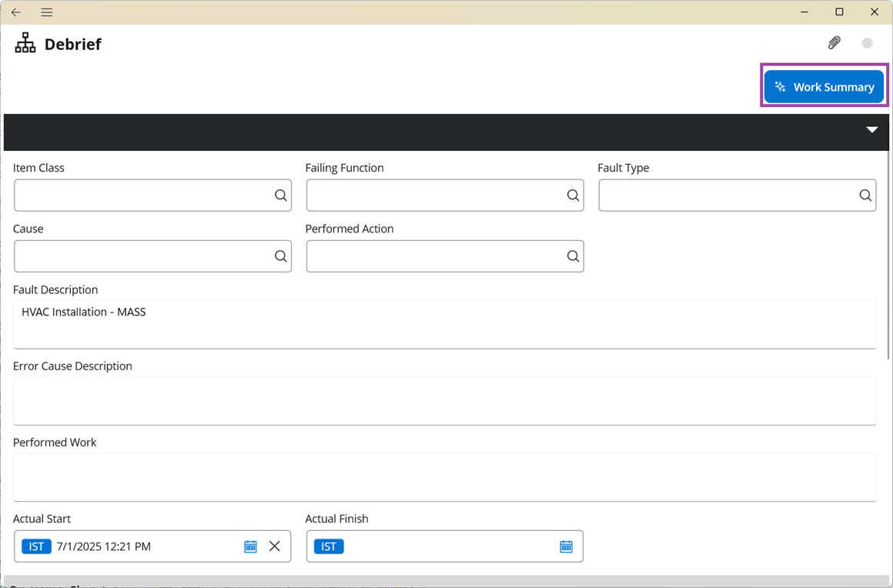Click the Debrief hierarchy icon
Image resolution: width=893 pixels, height=588 pixels.
pos(25,43)
